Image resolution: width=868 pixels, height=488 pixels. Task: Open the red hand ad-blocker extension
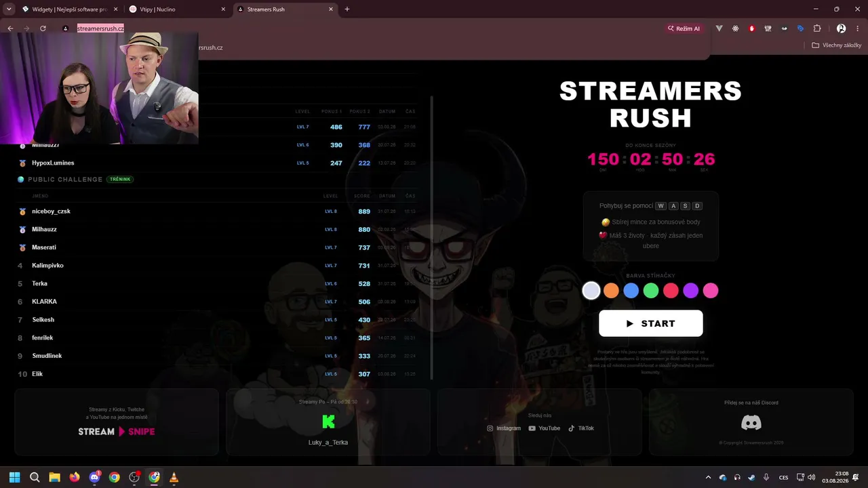point(751,28)
